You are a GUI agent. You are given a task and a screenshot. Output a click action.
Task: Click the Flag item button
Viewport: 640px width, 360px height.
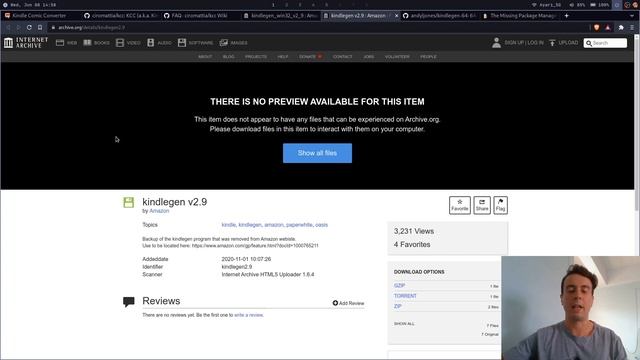[x=500, y=205]
